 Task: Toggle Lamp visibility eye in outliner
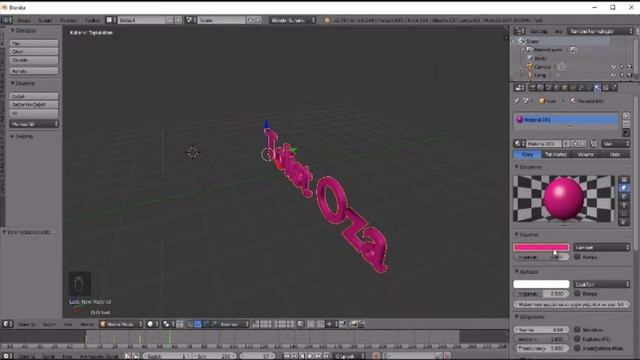point(613,75)
